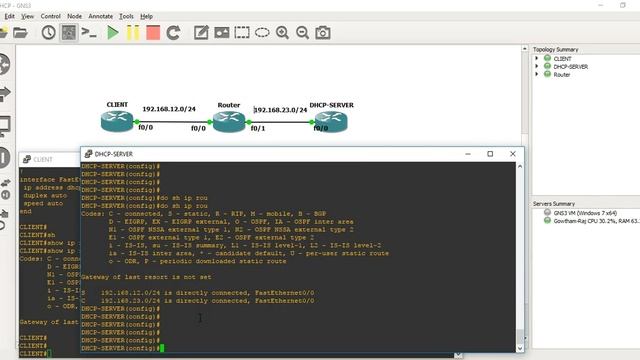The height and width of the screenshot is (360, 640).
Task: Expand Router in Topology Summary
Action: click(x=537, y=74)
